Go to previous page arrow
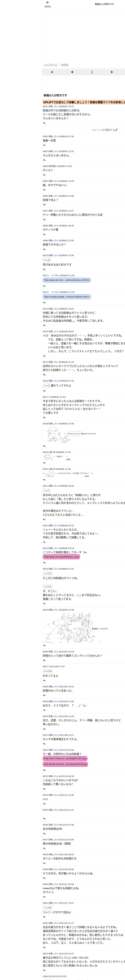This screenshot has height=980, width=125. 72,72
